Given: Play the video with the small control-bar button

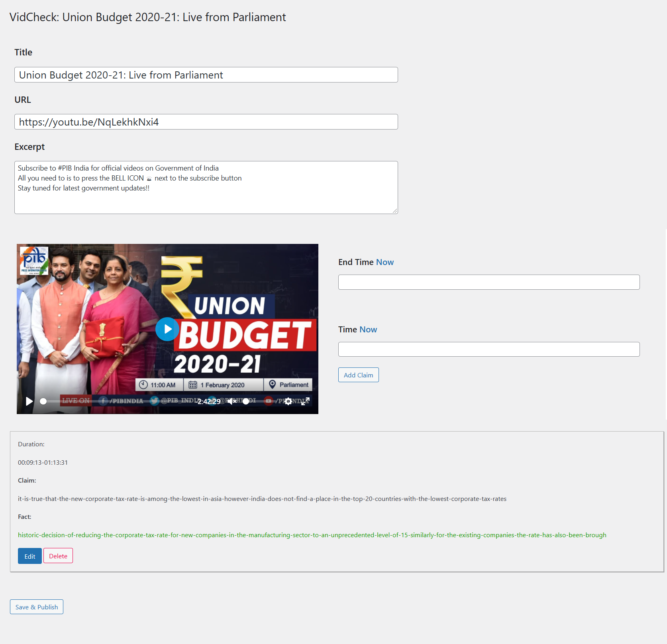Looking at the screenshot, I should [x=29, y=401].
